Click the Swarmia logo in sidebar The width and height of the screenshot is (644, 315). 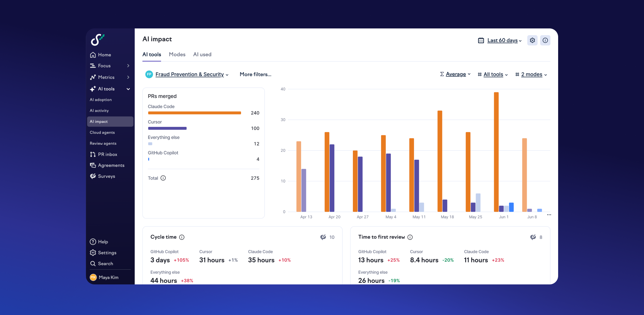click(97, 40)
